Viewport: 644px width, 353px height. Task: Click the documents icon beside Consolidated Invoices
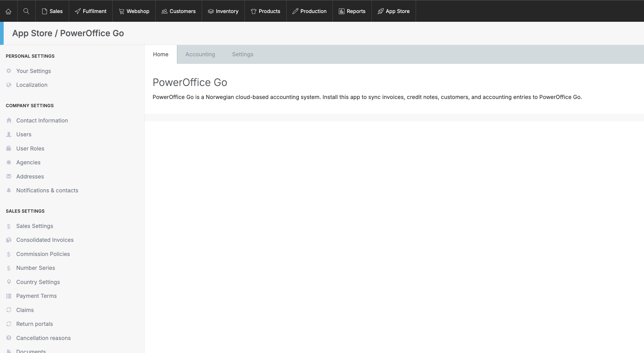click(9, 240)
